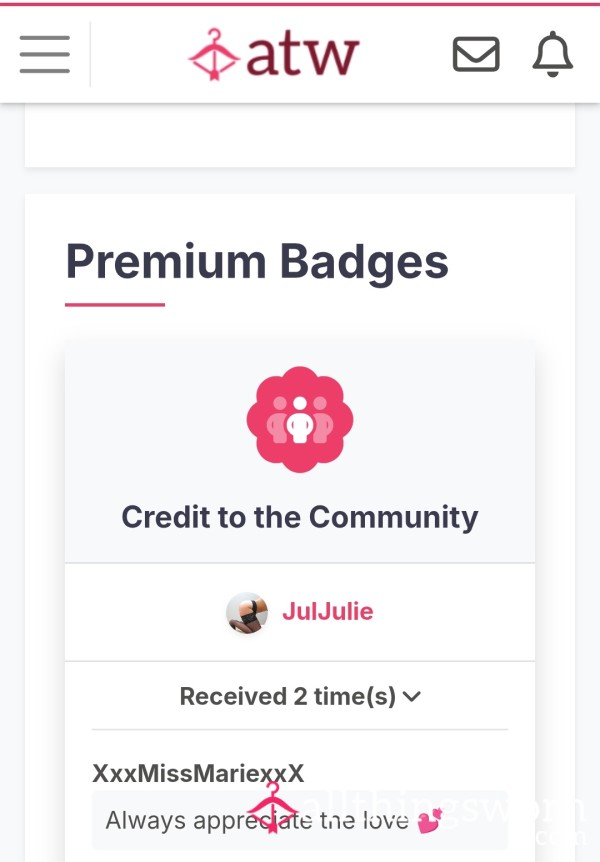This screenshot has height=862, width=600.
Task: Open messages with the envelope icon
Action: [x=476, y=54]
